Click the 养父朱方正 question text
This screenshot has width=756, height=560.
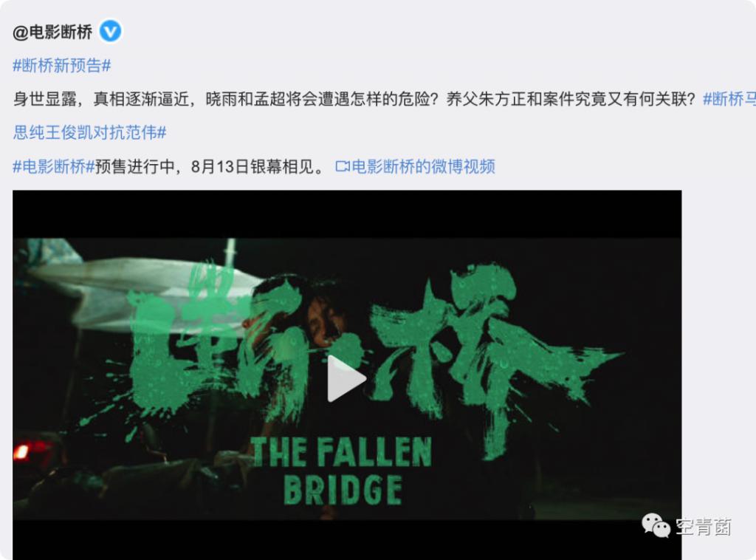point(571,99)
